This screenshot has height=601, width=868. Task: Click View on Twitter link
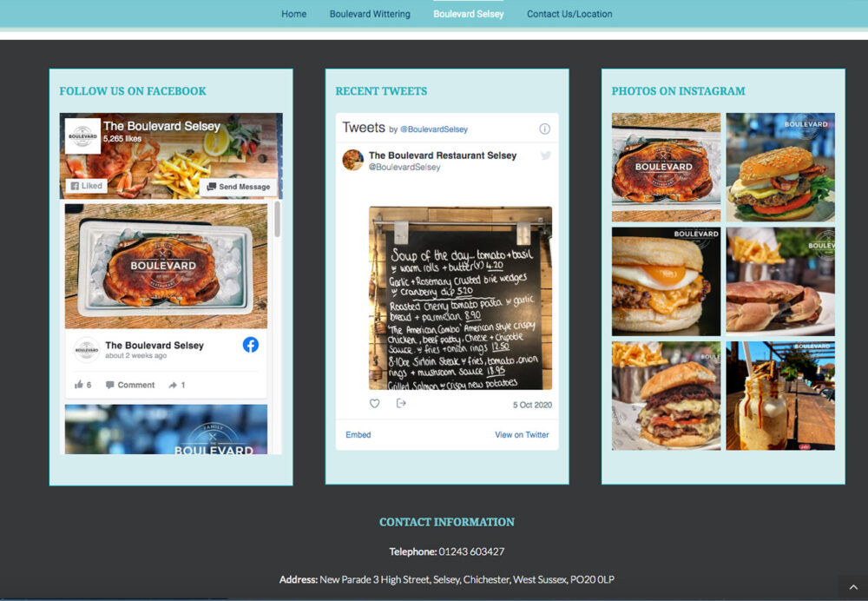(522, 435)
